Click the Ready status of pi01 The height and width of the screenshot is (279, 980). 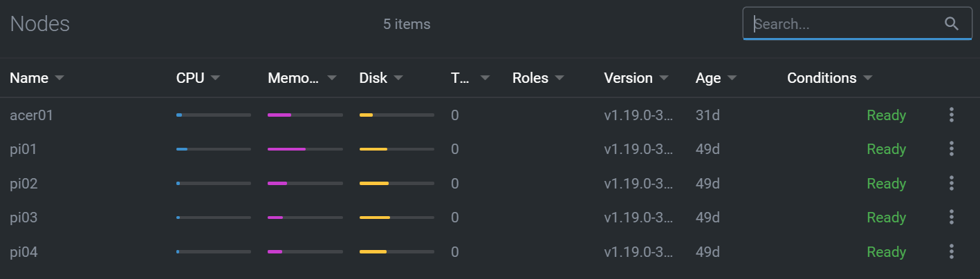click(x=886, y=149)
